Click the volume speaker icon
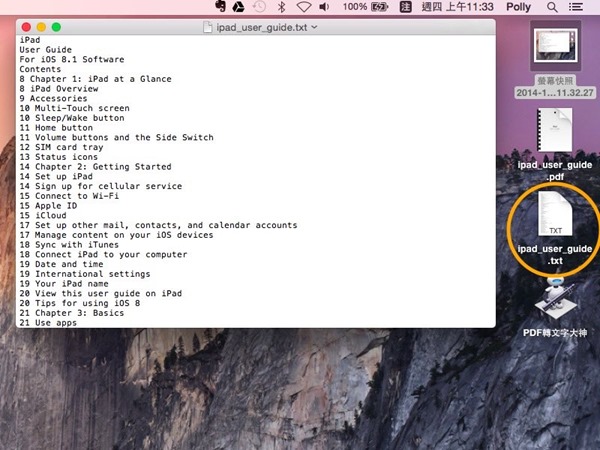Screen dimensions: 600x450 pyautogui.click(x=324, y=7)
